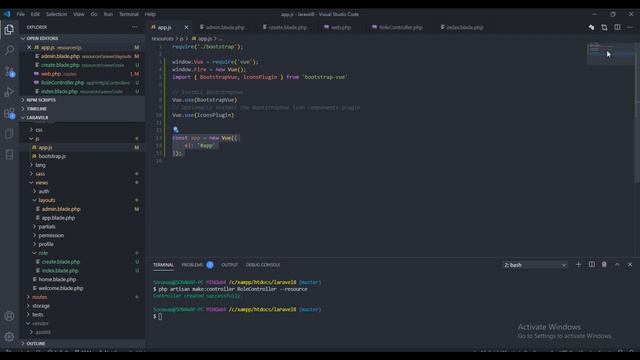Click the open file copy icon in editor toolbar
This screenshot has height=360, width=640.
604,27
